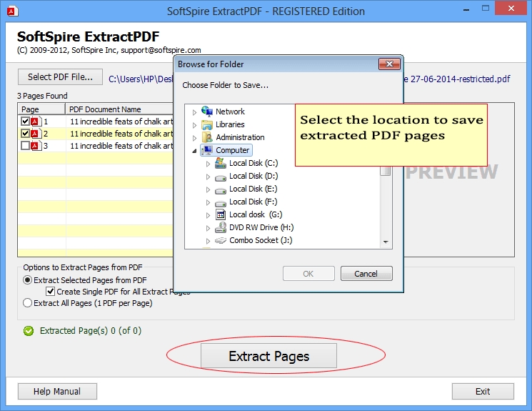The image size is (532, 411).
Task: Click the PDF icon of page 1 row
Action: point(36,122)
